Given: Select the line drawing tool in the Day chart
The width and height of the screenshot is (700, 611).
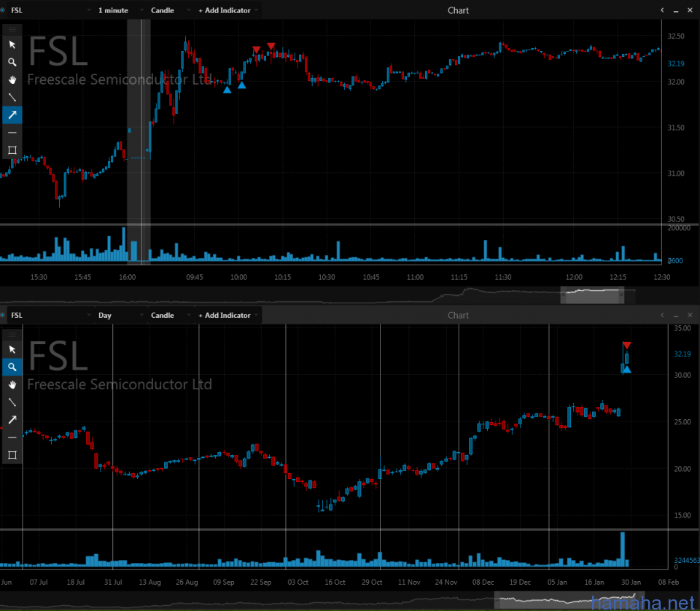Looking at the screenshot, I should [12, 402].
